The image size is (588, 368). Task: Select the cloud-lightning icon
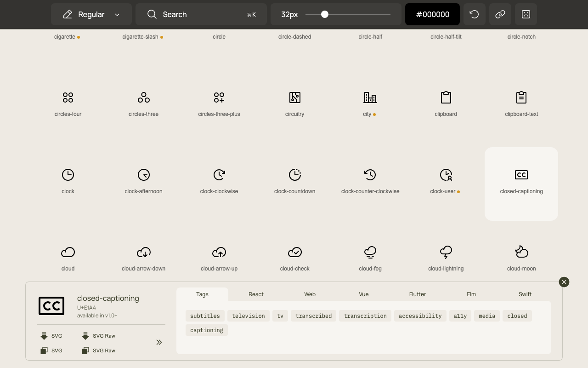click(446, 252)
